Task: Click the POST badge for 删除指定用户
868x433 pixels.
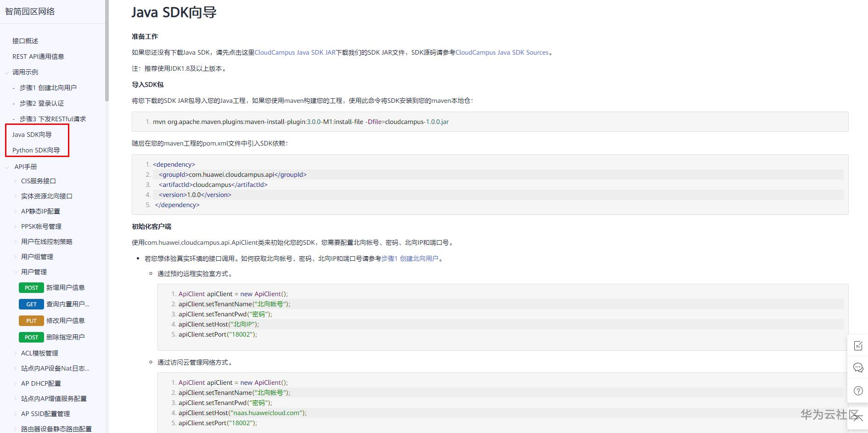Action: (31, 337)
